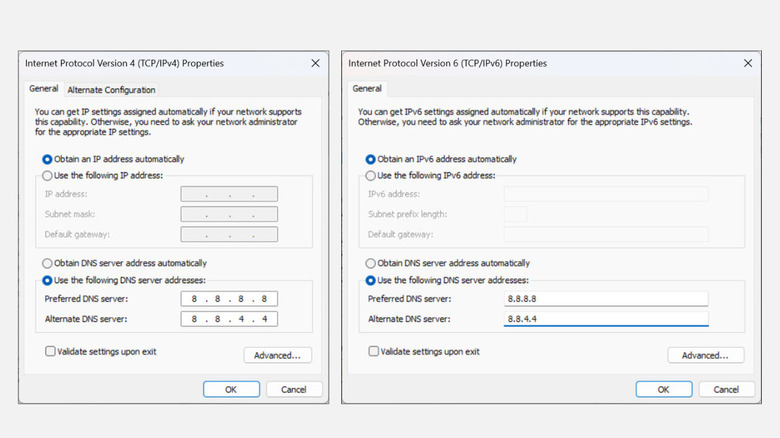Image resolution: width=780 pixels, height=438 pixels.
Task: Choose Use the following IPv6 address
Action: tap(371, 176)
